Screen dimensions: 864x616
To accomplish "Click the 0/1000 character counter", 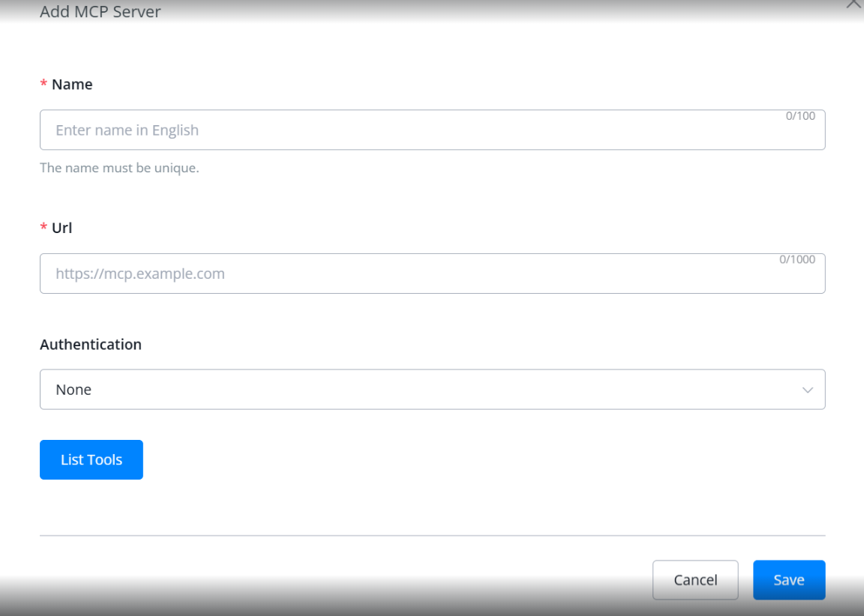I will [797, 259].
